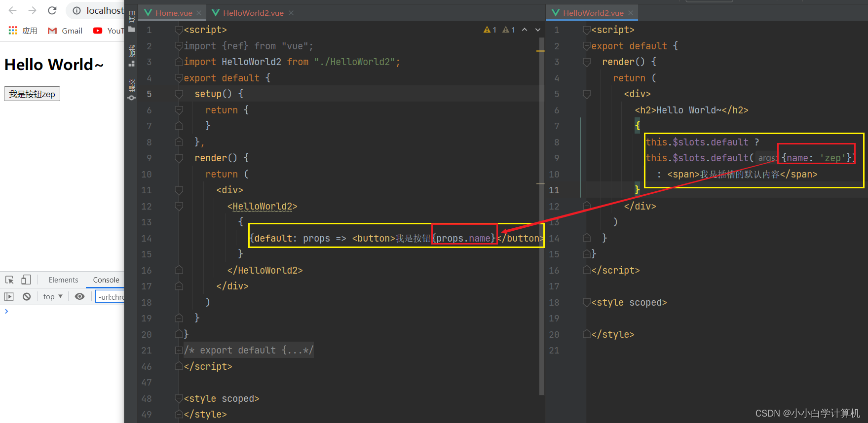Open the Gmail bookmark

pos(65,31)
